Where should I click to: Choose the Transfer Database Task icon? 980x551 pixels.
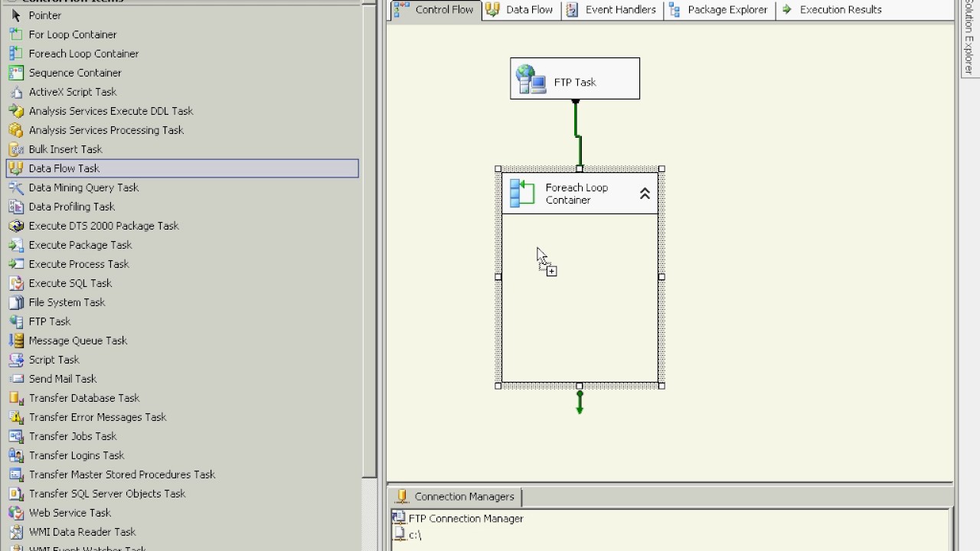tap(16, 398)
